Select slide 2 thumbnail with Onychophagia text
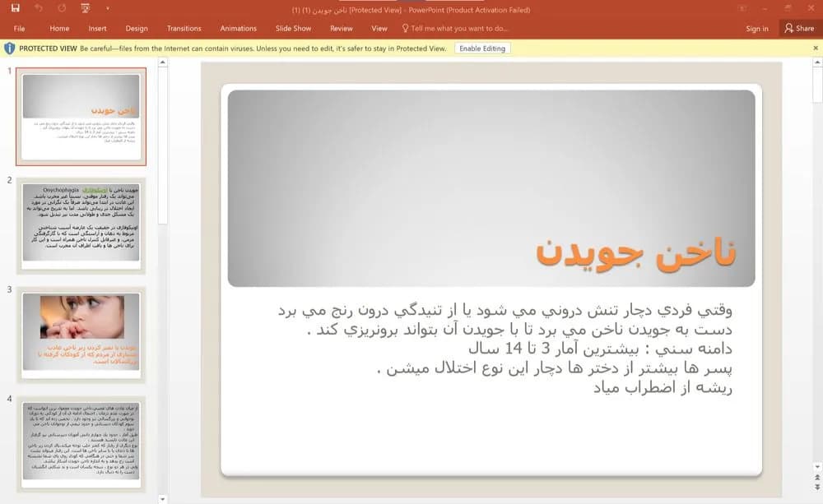Screen dimensions: 823x504 (81, 225)
